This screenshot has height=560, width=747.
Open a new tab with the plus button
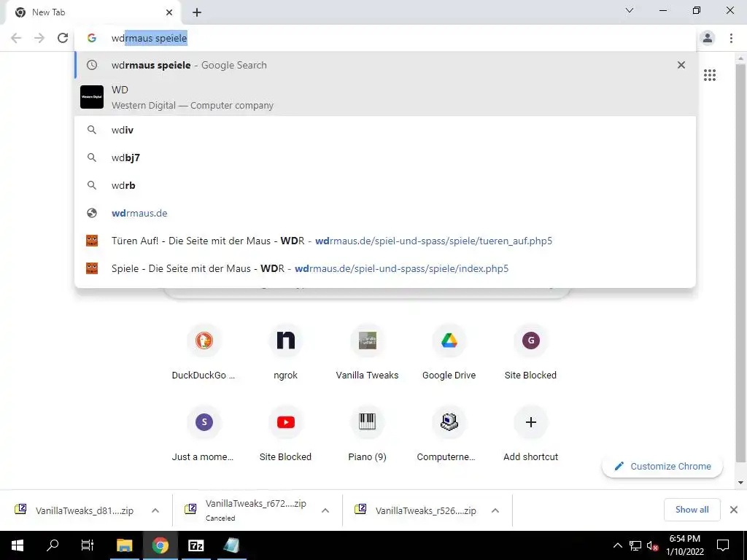tap(197, 12)
